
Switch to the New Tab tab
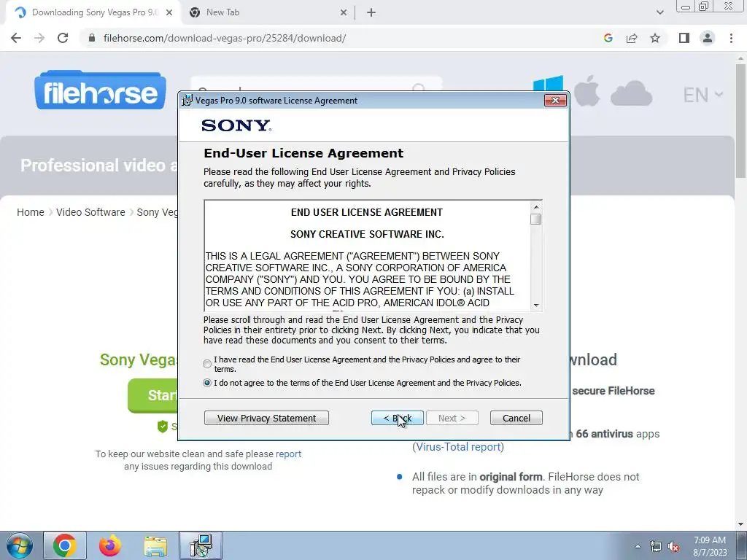(x=268, y=12)
